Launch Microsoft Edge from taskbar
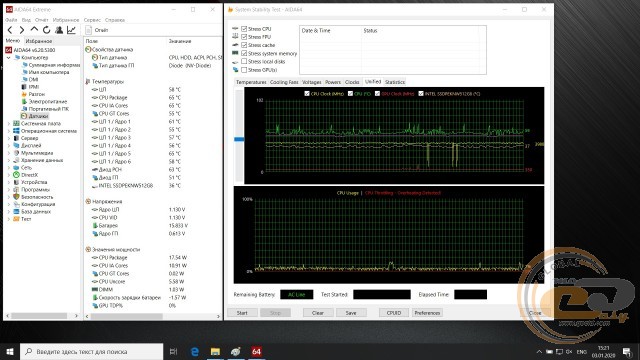The width and height of the screenshot is (640, 360). coord(195,351)
